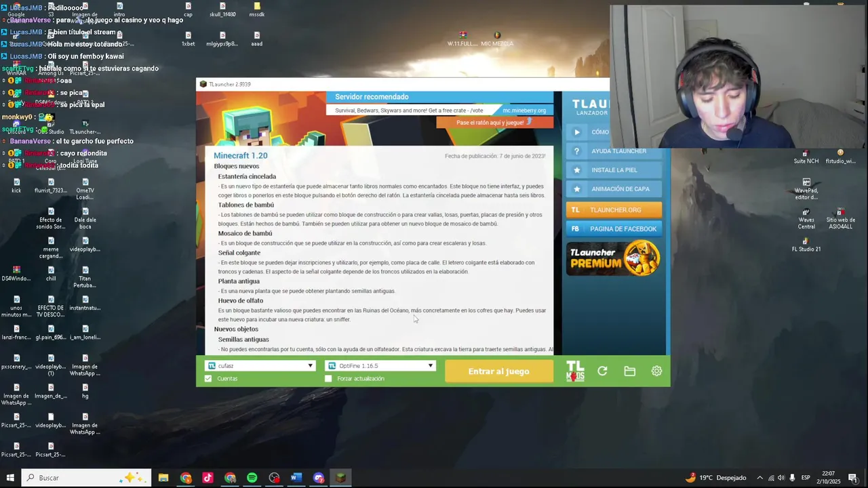The height and width of the screenshot is (488, 868).
Task: Open the TL Mods icon
Action: pos(575,371)
